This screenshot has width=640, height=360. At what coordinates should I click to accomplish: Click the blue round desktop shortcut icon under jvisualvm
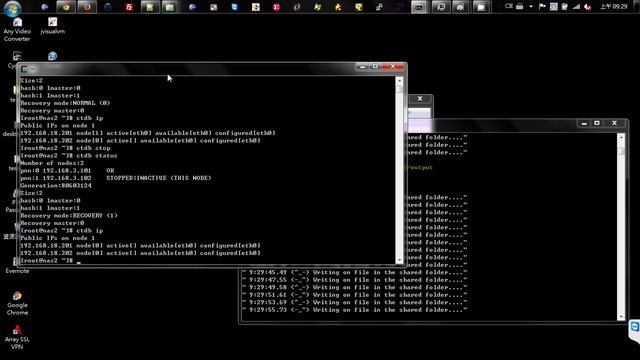52,56
